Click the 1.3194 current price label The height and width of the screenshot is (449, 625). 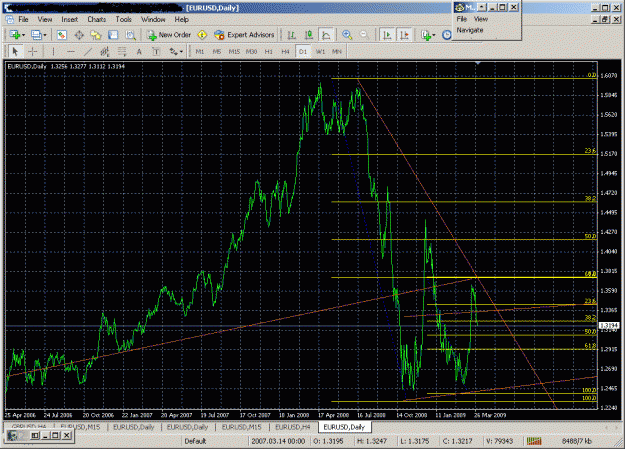(x=609, y=325)
